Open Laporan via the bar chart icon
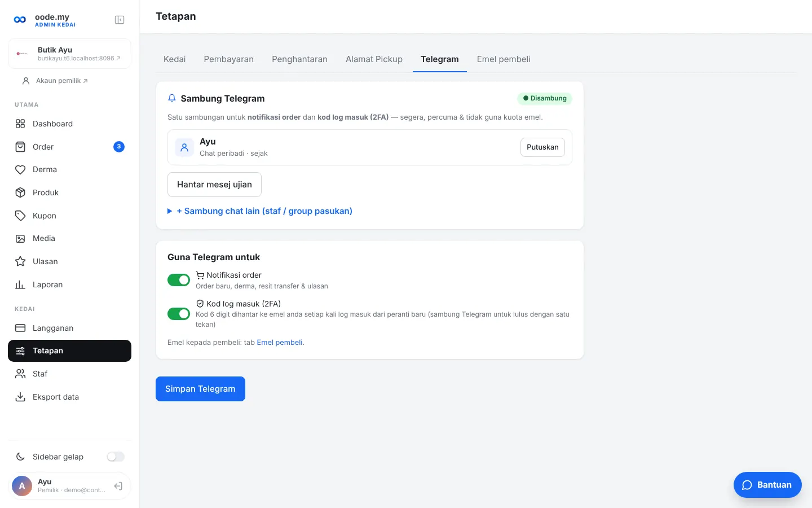Viewport: 812px width, 508px height. tap(20, 284)
